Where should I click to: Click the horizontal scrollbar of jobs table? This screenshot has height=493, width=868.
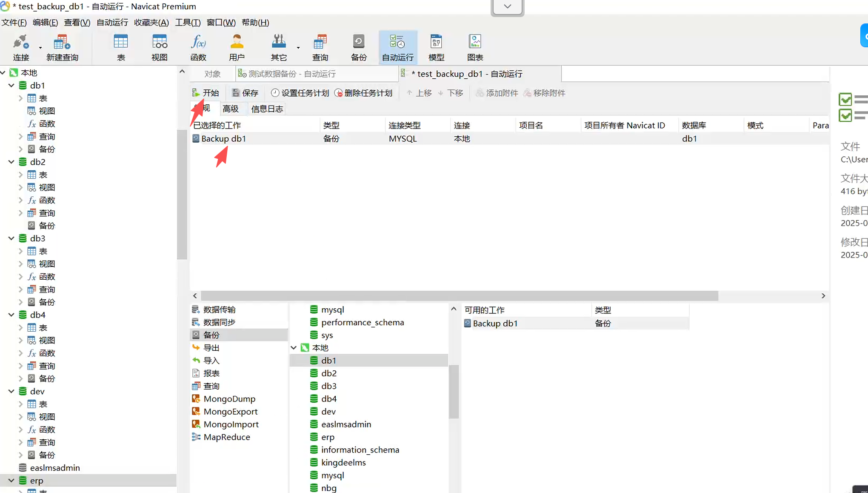point(460,296)
